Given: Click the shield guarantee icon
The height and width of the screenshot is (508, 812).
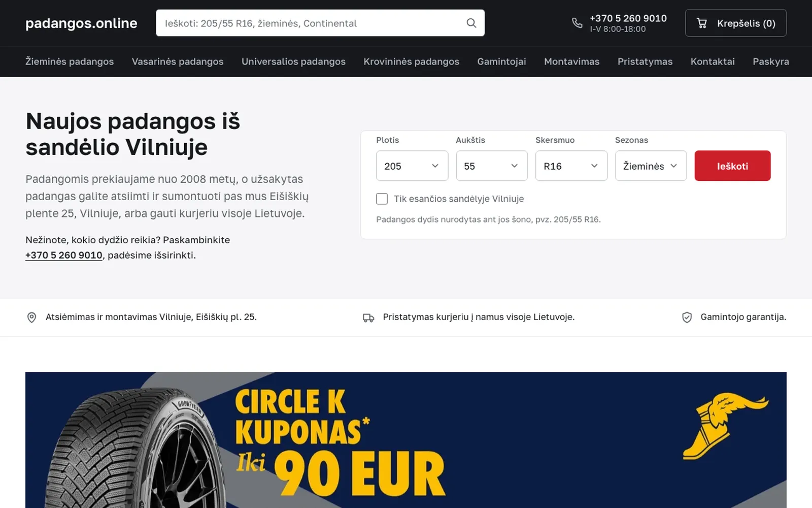Looking at the screenshot, I should coord(687,317).
